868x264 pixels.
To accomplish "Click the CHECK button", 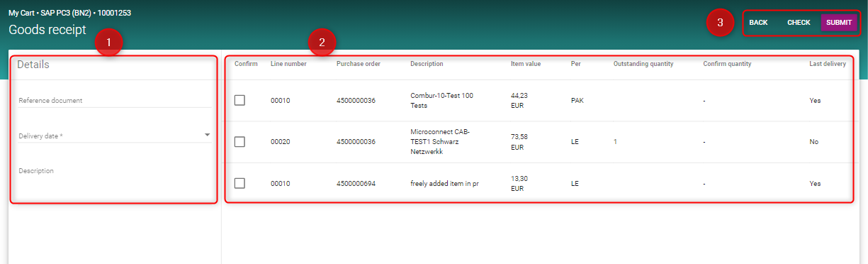I will tap(799, 23).
